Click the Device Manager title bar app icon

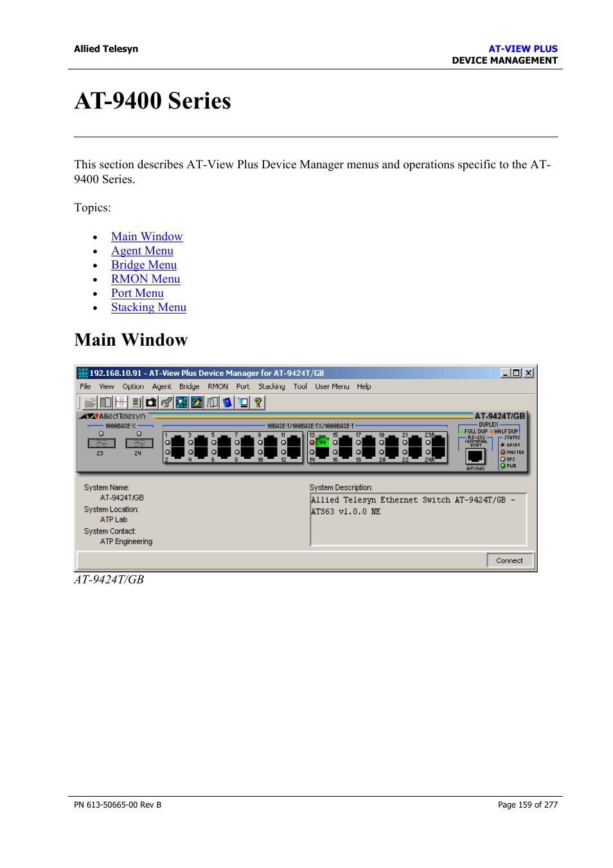82,373
